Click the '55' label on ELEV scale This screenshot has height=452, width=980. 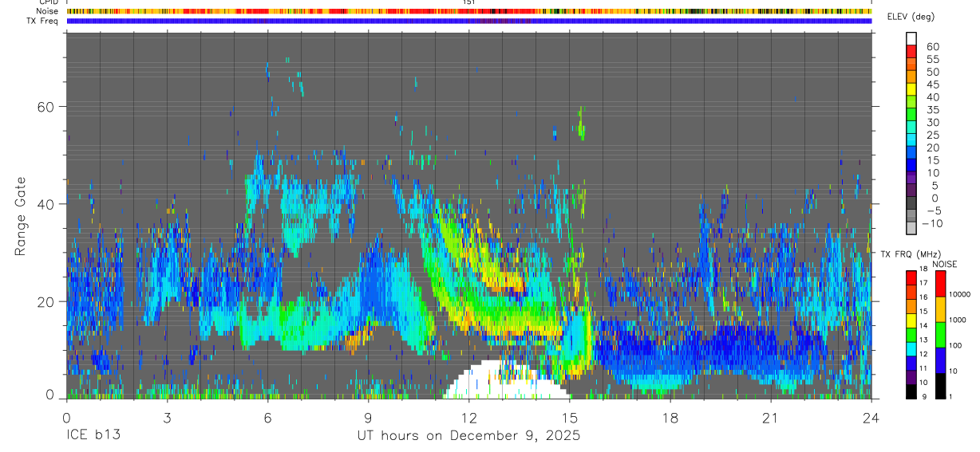click(x=932, y=59)
